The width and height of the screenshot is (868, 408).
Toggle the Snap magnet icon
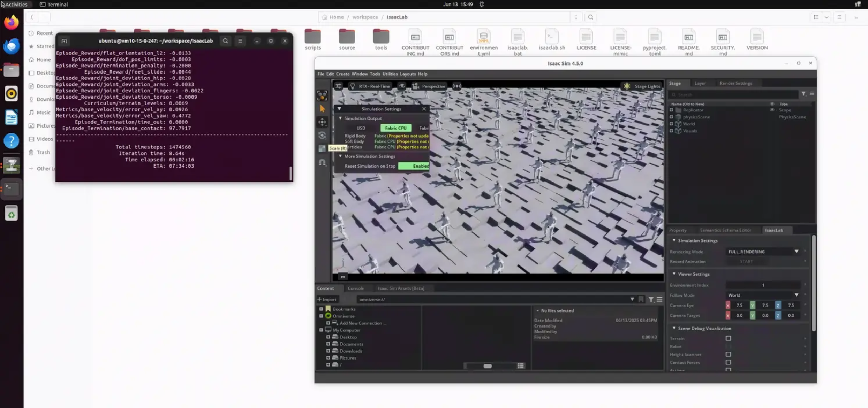(x=322, y=162)
